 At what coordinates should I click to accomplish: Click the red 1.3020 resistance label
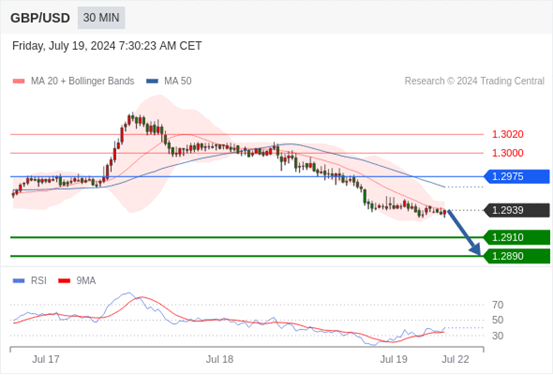pos(508,134)
